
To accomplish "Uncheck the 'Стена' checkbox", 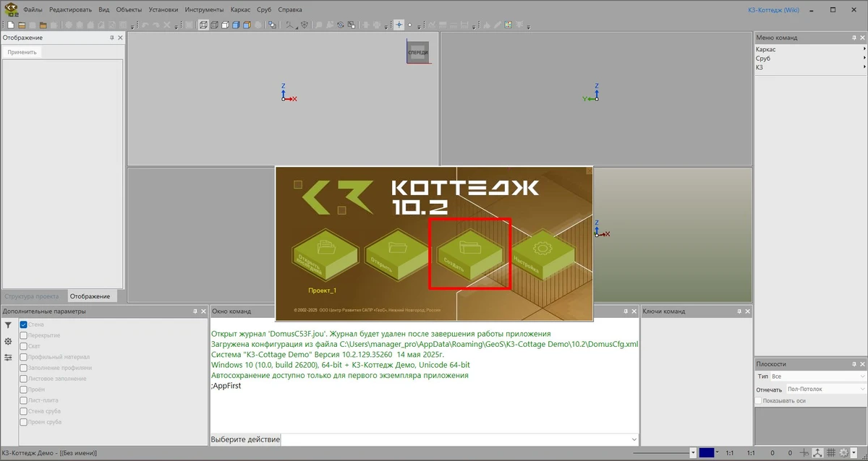I will (24, 325).
